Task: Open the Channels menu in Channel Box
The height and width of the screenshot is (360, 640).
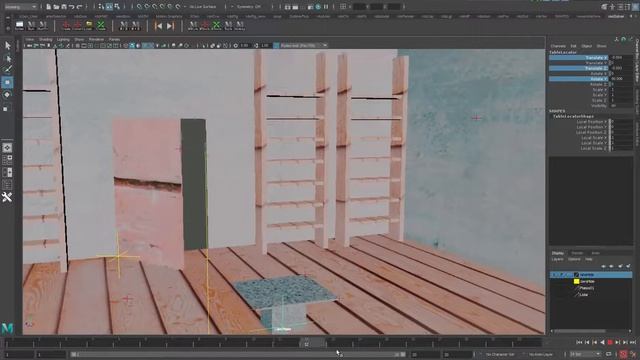Action: (x=558, y=46)
